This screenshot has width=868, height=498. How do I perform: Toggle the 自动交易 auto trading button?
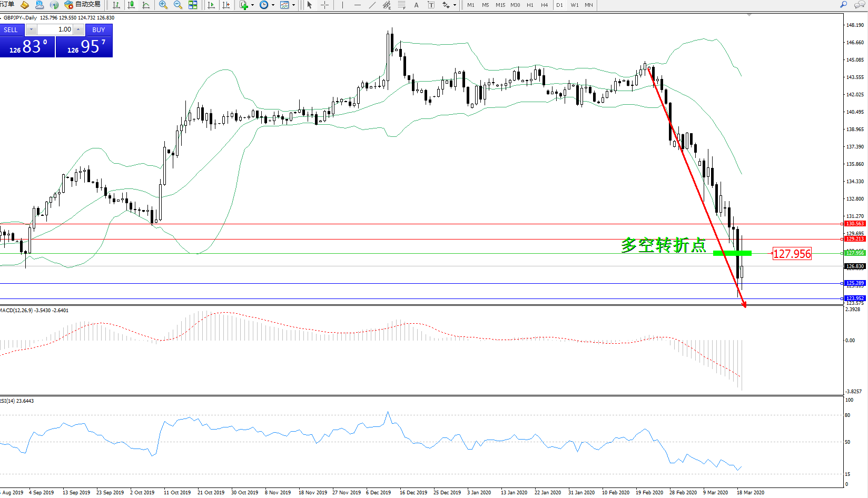point(82,5)
